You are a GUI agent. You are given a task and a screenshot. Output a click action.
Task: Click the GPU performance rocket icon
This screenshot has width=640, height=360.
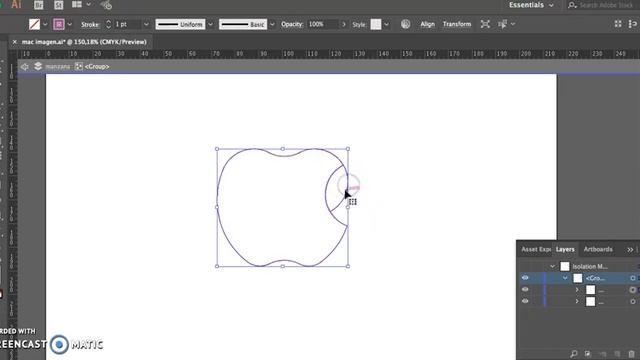pyautogui.click(x=106, y=5)
